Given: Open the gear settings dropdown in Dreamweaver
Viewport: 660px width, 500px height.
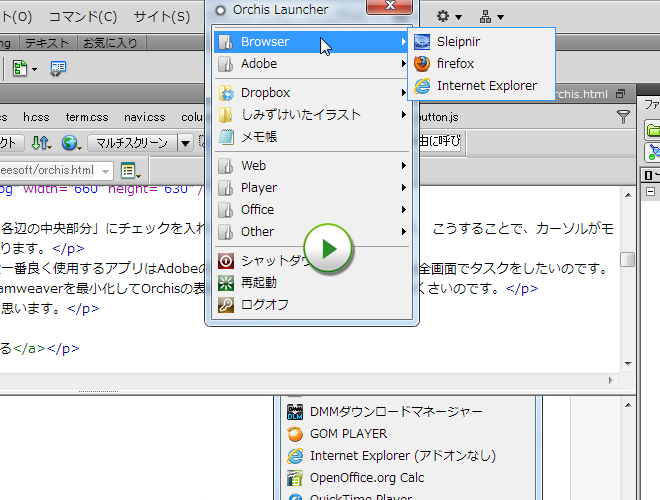Looking at the screenshot, I should point(449,17).
